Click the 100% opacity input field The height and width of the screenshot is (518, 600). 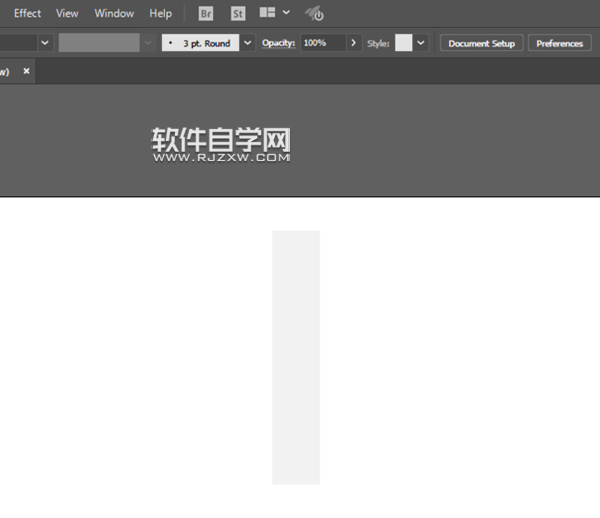(x=323, y=43)
